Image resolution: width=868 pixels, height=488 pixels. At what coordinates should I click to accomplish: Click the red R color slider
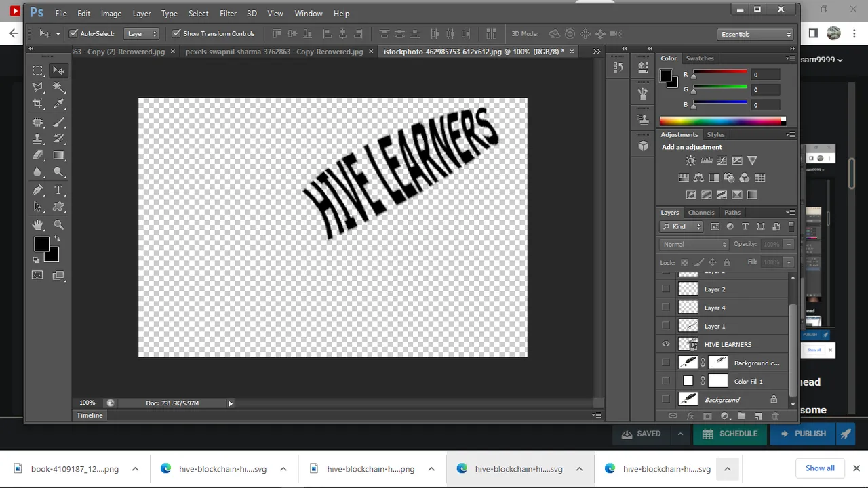[719, 72]
